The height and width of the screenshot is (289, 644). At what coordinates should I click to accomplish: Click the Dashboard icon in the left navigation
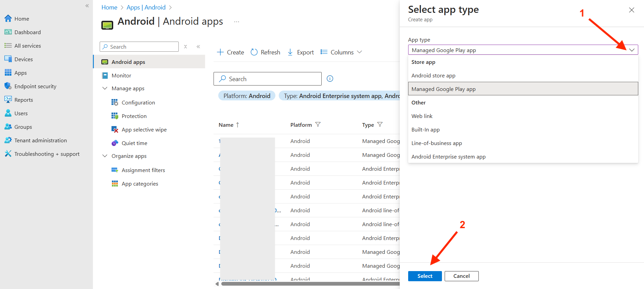(x=8, y=32)
